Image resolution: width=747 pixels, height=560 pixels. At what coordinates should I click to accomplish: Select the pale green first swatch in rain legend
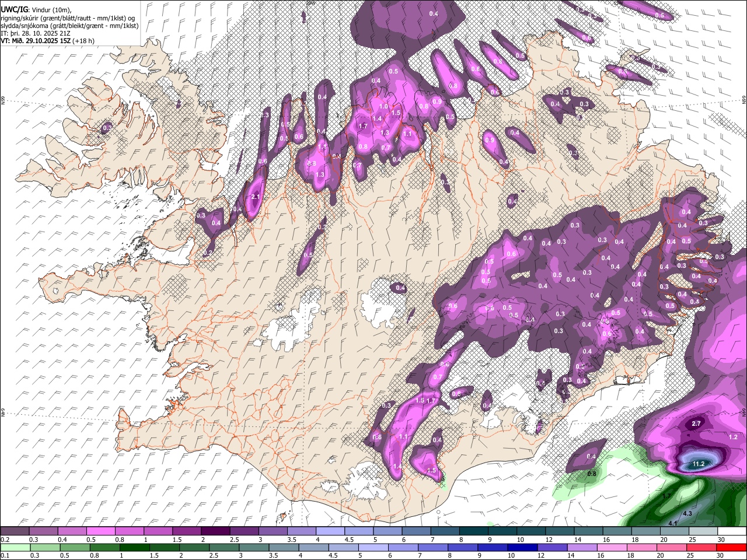(x=15, y=547)
